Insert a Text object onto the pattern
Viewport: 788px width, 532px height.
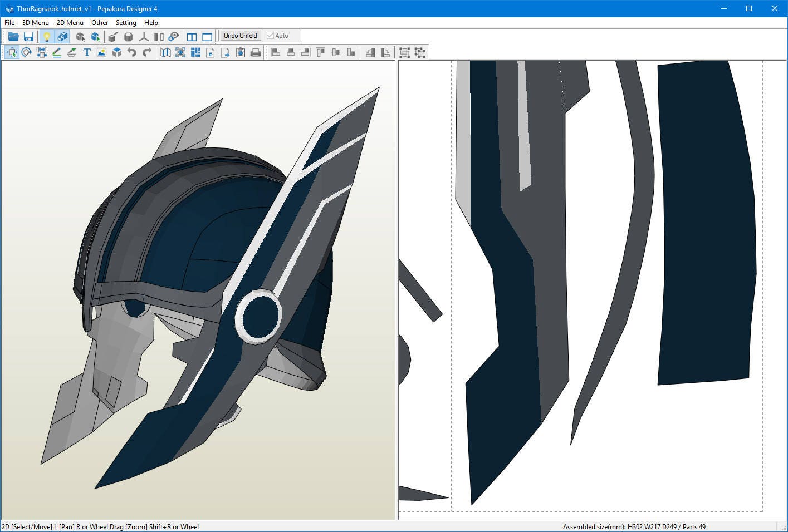click(x=86, y=52)
